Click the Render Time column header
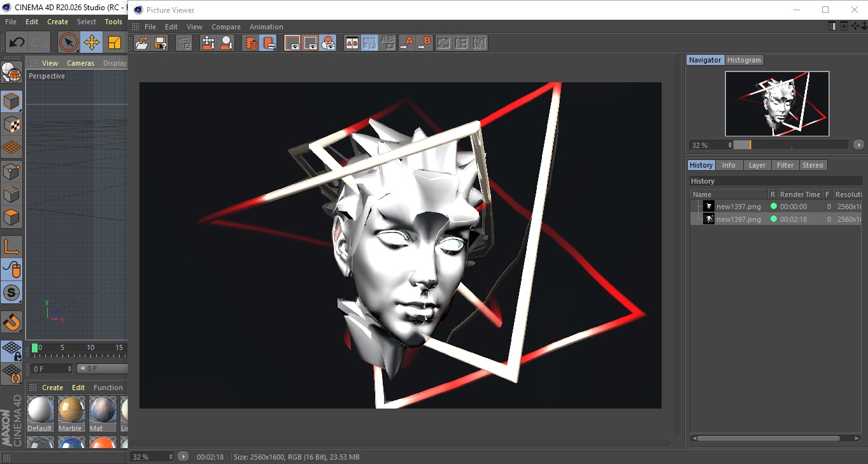 pyautogui.click(x=800, y=194)
